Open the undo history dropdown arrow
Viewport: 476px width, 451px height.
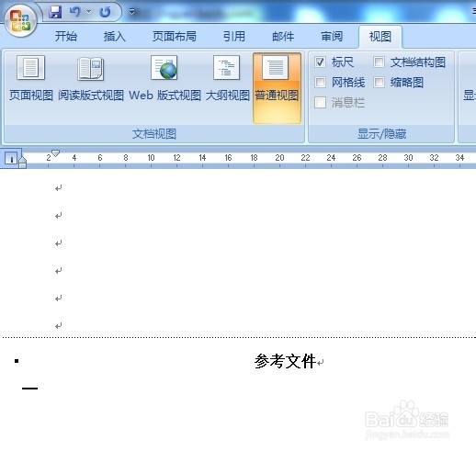tap(89, 12)
